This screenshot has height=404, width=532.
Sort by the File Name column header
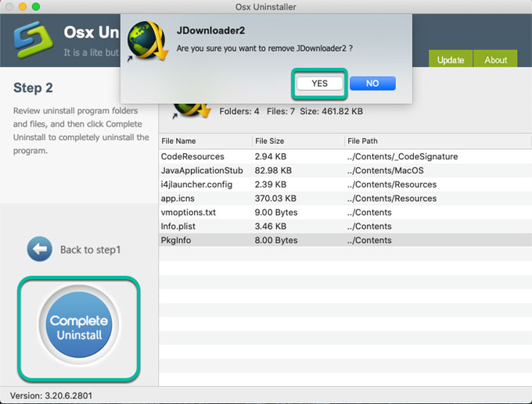(205, 141)
